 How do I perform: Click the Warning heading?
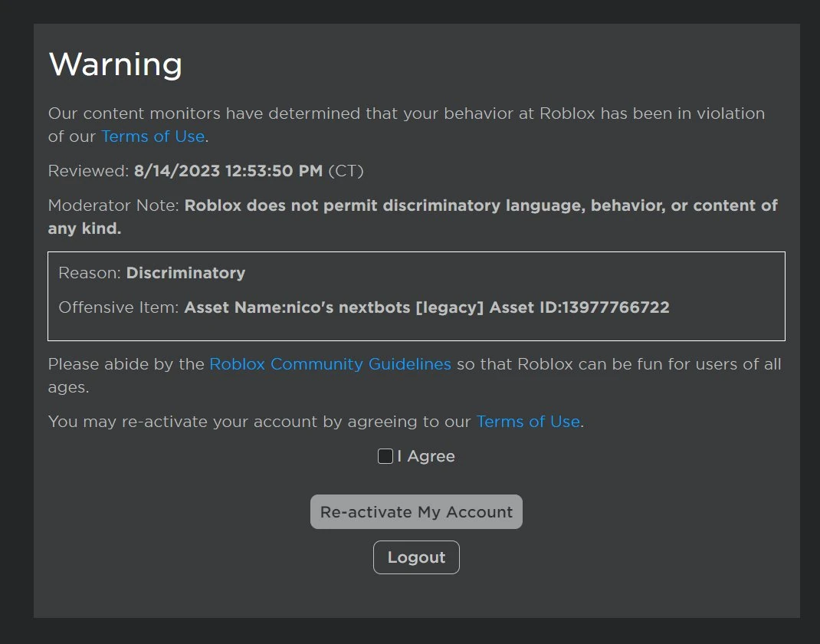116,64
